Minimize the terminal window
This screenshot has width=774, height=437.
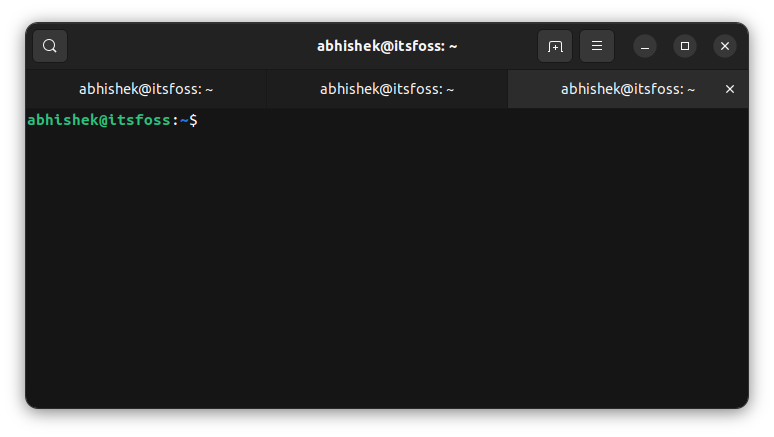click(645, 46)
